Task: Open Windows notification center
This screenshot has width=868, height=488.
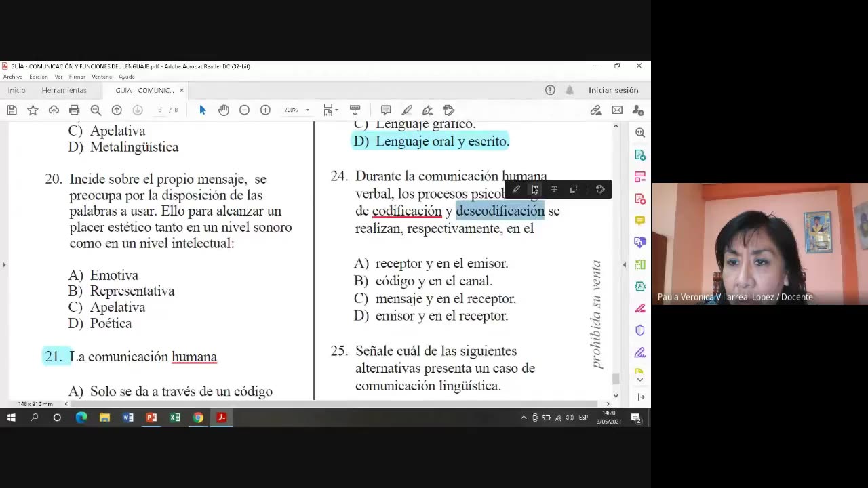Action: pyautogui.click(x=636, y=418)
